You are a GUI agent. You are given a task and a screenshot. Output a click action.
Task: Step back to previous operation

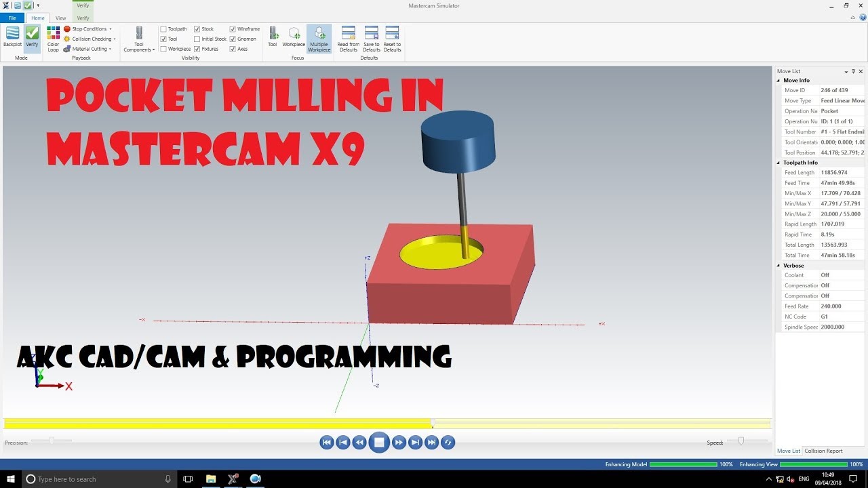coord(343,443)
